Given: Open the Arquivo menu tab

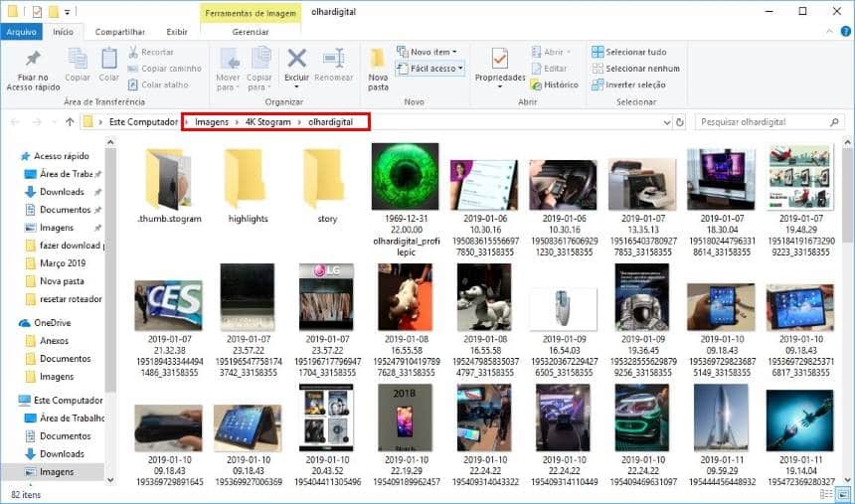Looking at the screenshot, I should tap(21, 32).
